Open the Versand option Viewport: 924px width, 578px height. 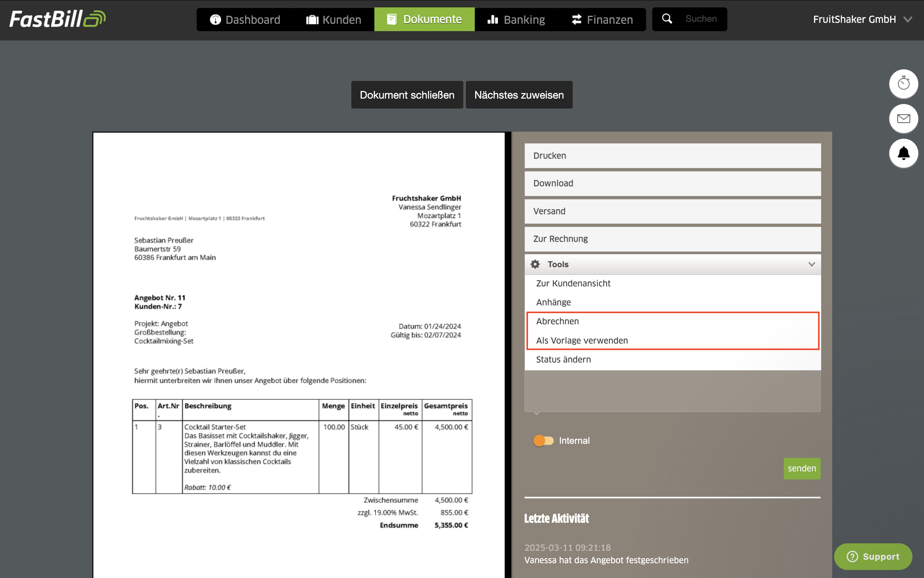tap(673, 211)
